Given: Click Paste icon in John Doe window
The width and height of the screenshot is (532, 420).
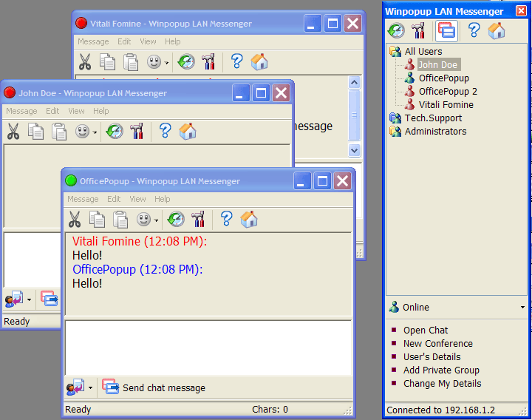Looking at the screenshot, I should click(x=59, y=132).
